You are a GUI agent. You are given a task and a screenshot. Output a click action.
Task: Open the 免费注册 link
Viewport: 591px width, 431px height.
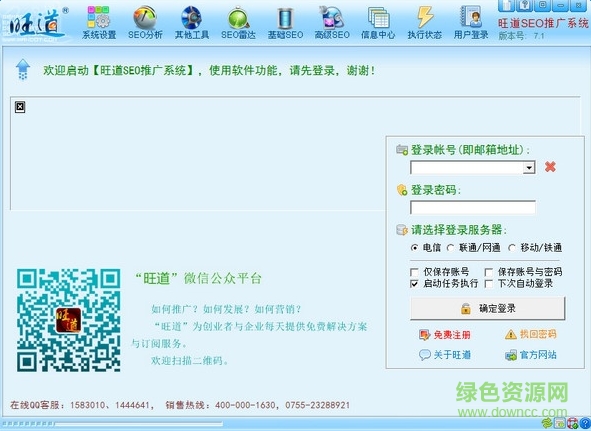pyautogui.click(x=445, y=334)
